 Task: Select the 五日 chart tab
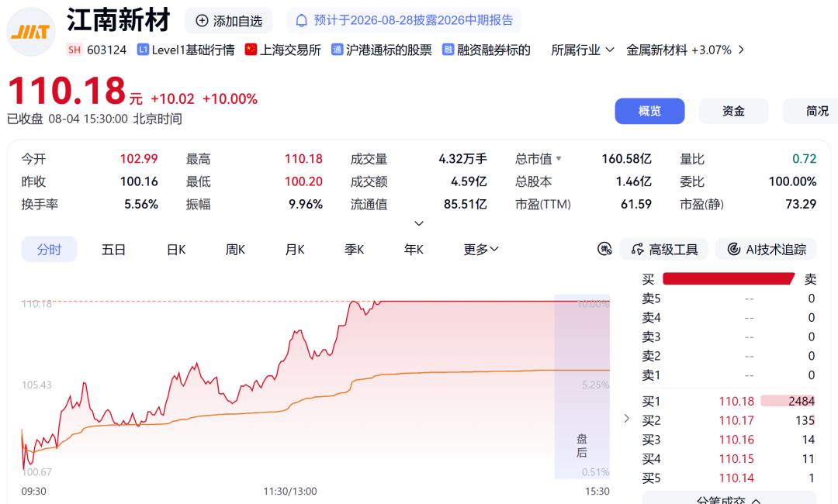113,250
